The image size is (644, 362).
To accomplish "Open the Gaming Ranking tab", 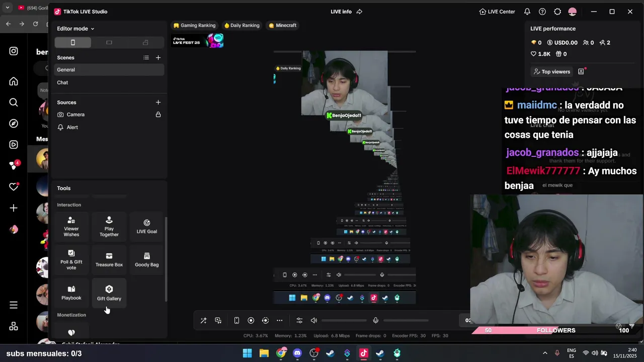I will coord(194,25).
